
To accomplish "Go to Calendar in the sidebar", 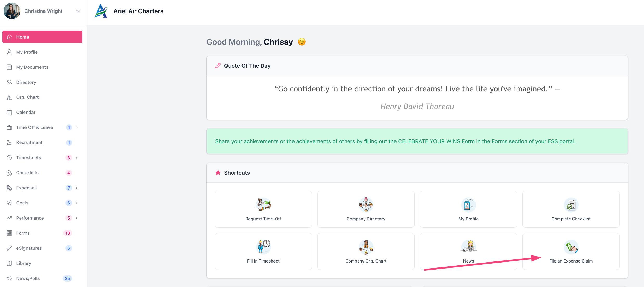I will (x=26, y=112).
